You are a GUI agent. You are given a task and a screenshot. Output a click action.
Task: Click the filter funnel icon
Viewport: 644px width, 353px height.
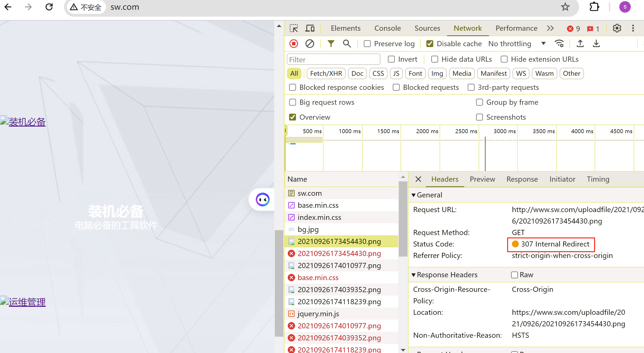[331, 44]
